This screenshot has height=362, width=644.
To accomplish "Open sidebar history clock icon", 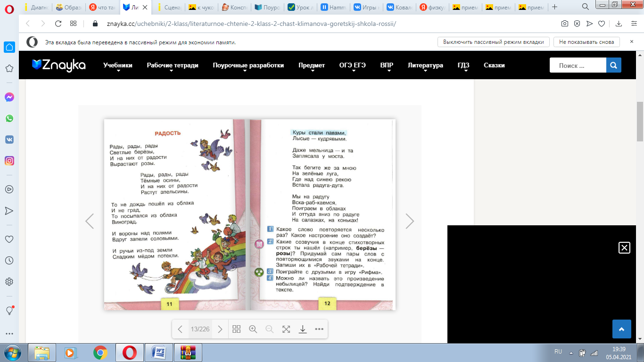I will [x=9, y=260].
